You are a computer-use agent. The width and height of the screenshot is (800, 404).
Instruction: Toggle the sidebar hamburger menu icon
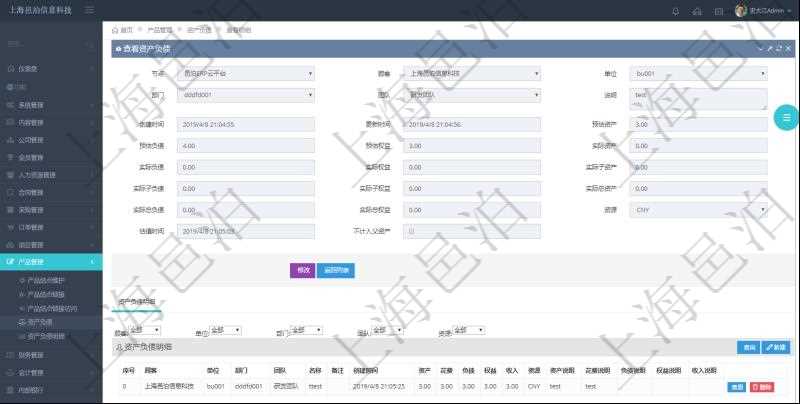tap(90, 10)
